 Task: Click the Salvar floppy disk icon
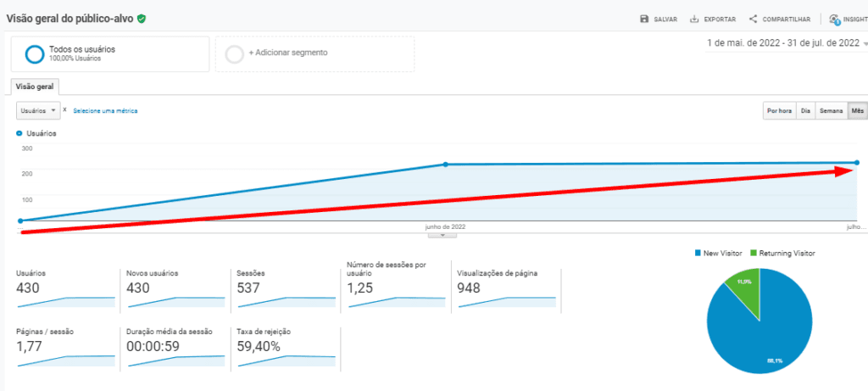point(645,19)
